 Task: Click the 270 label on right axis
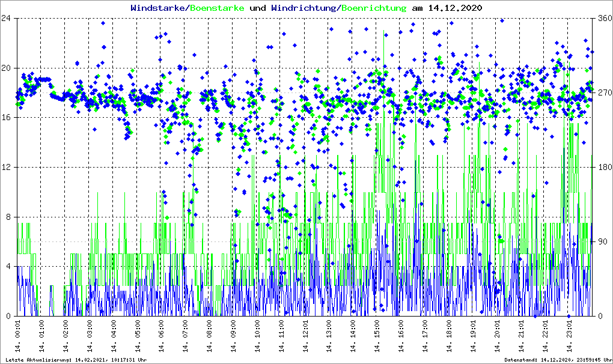603,93
